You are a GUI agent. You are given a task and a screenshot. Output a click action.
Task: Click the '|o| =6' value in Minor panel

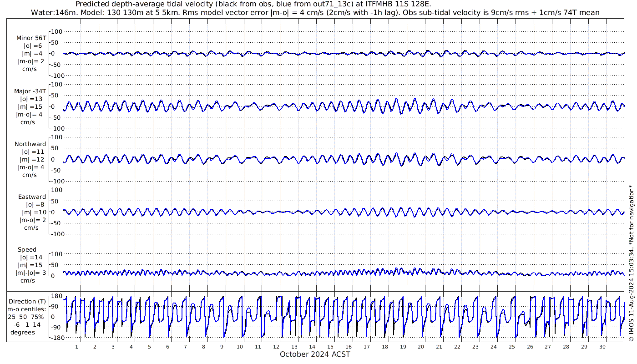pyautogui.click(x=33, y=46)
